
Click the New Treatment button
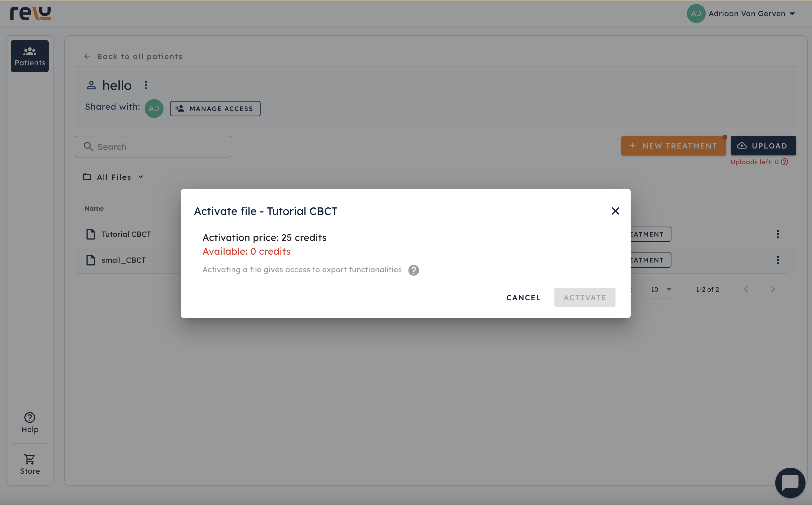(673, 146)
